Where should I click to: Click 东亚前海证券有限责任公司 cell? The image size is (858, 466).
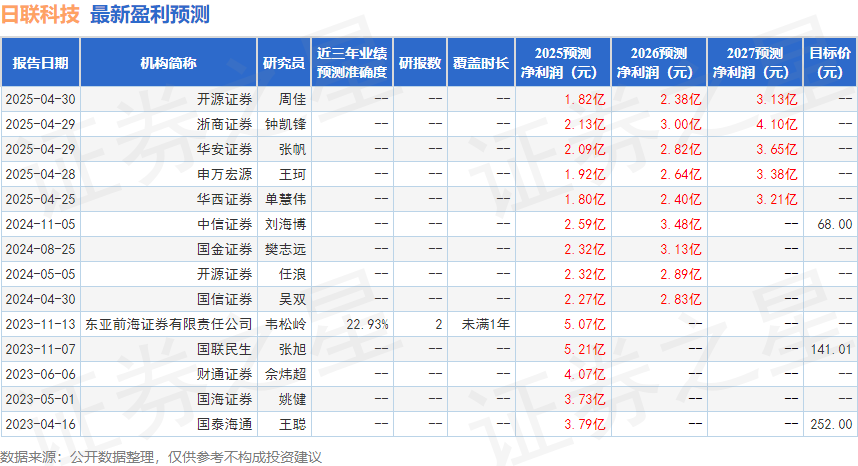[x=169, y=324]
